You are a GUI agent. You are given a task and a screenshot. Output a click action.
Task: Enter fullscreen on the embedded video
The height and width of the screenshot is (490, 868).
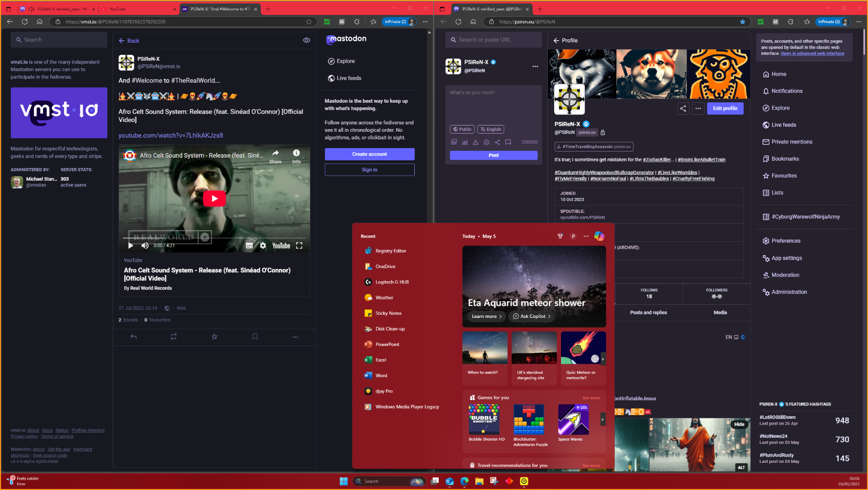tap(299, 245)
